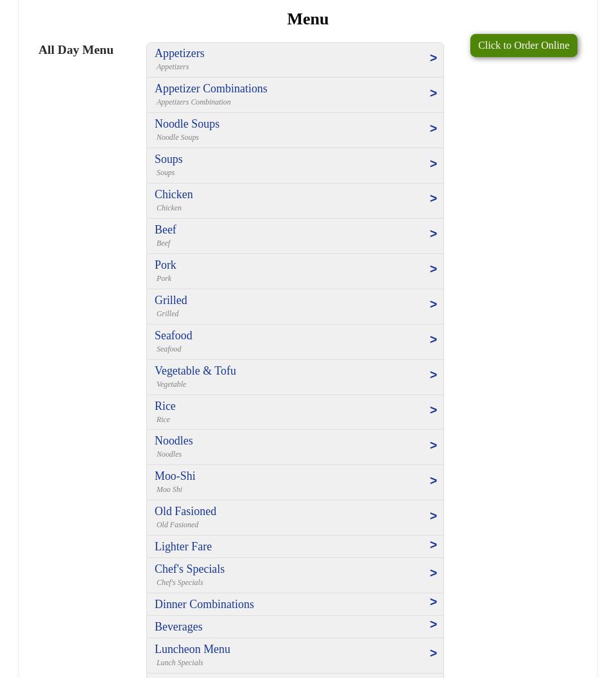This screenshot has width=616, height=678.
Task: Click the chevron next to Beverages
Action: pyautogui.click(x=433, y=625)
